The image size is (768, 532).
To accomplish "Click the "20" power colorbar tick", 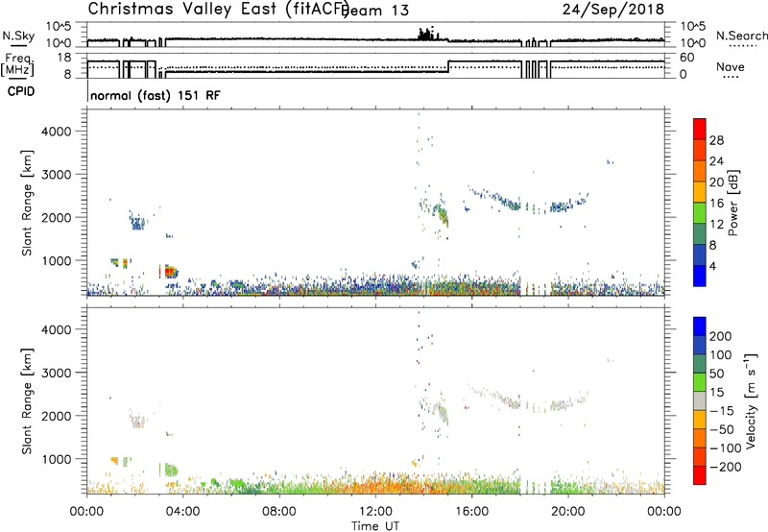I will (x=716, y=182).
